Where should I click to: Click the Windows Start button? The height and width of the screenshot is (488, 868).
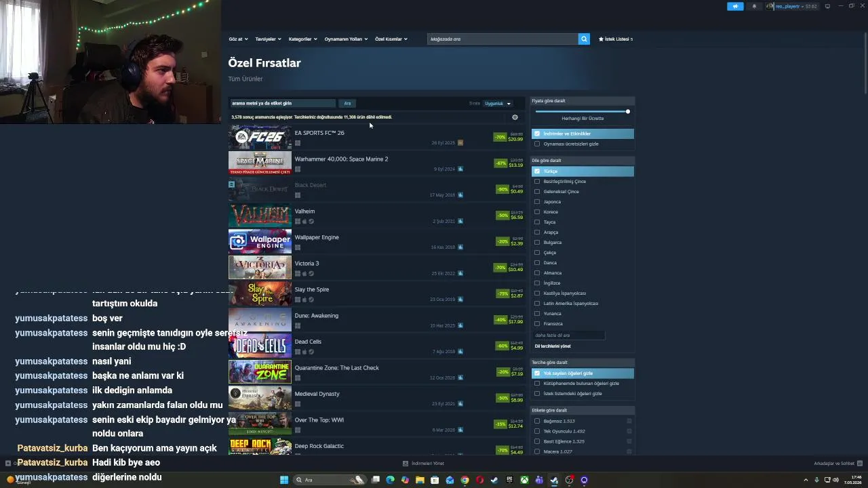tap(284, 480)
